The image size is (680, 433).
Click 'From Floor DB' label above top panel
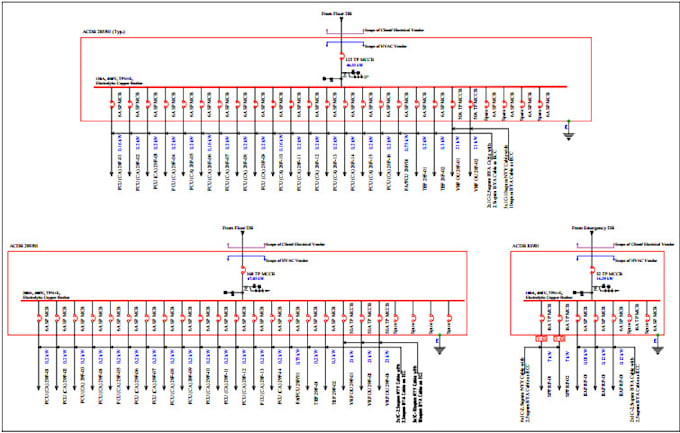pos(337,13)
